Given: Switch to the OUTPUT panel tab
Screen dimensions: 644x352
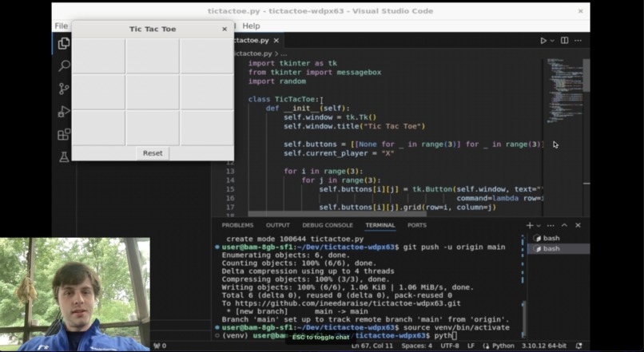Looking at the screenshot, I should coord(277,225).
